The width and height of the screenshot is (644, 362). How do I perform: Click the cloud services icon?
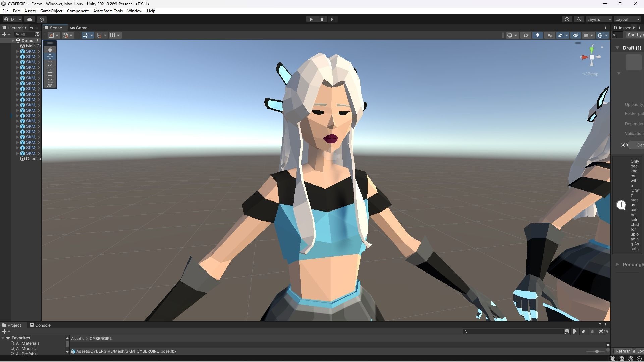30,19
